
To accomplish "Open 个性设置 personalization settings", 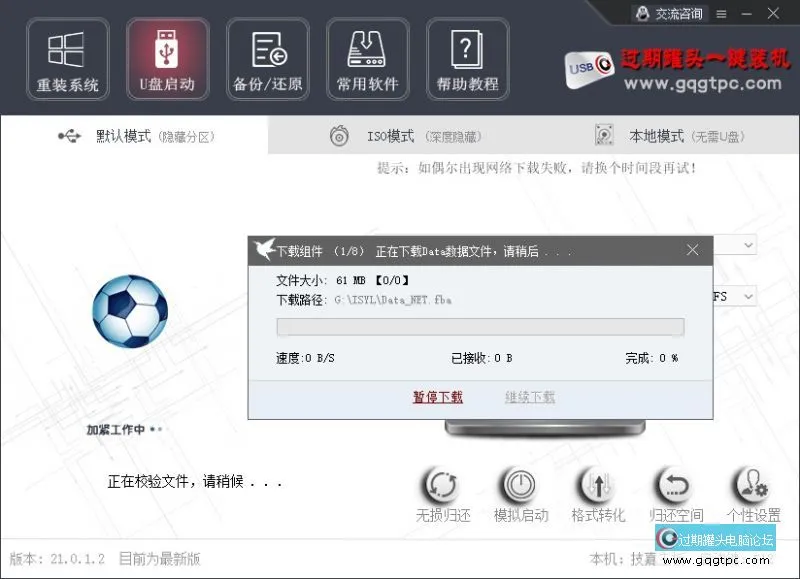I will pyautogui.click(x=752, y=487).
